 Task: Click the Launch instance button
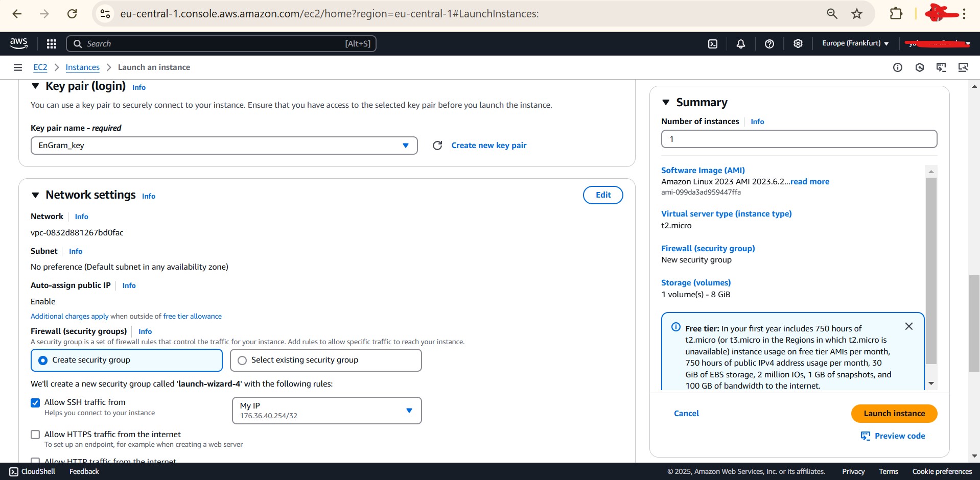point(894,414)
